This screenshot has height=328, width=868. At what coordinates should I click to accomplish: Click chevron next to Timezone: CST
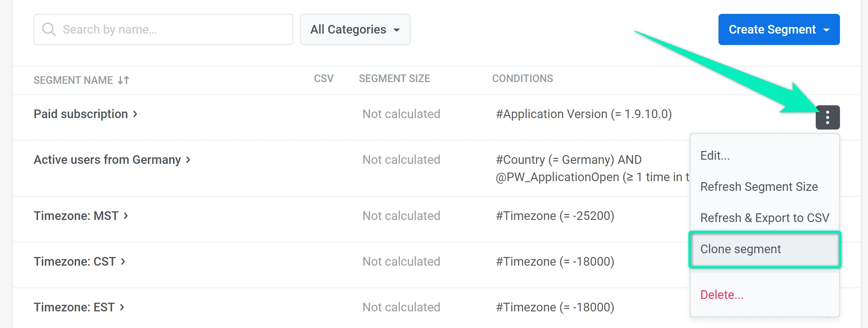pos(123,261)
